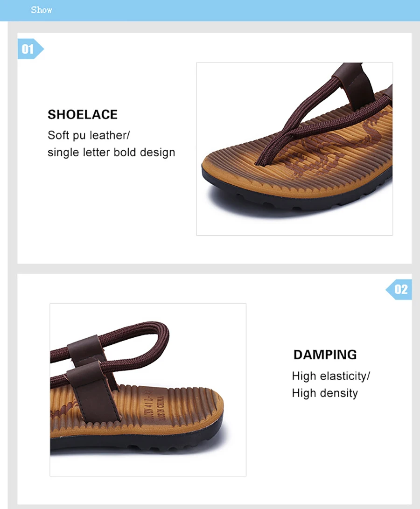Open the front sandal toe photo
The height and width of the screenshot is (509, 420).
pos(294,149)
